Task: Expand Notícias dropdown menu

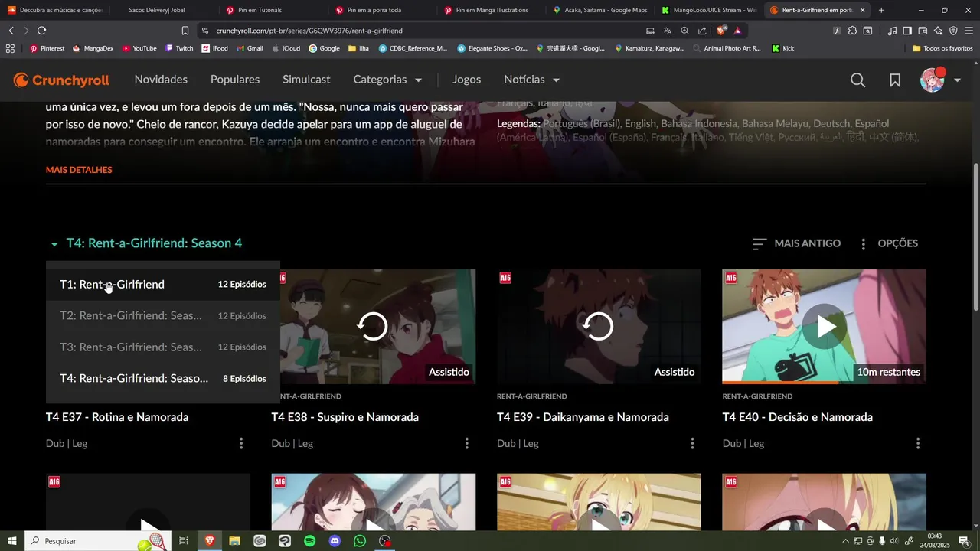Action: pyautogui.click(x=531, y=80)
